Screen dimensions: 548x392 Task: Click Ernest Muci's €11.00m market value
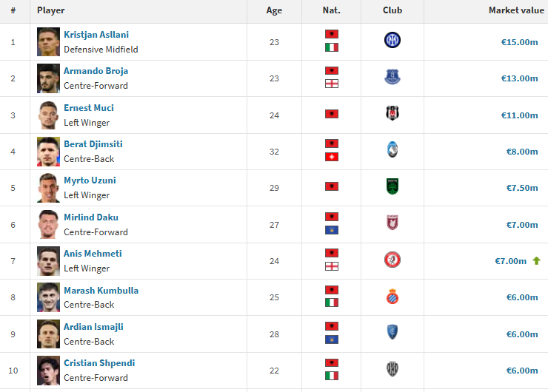click(519, 115)
